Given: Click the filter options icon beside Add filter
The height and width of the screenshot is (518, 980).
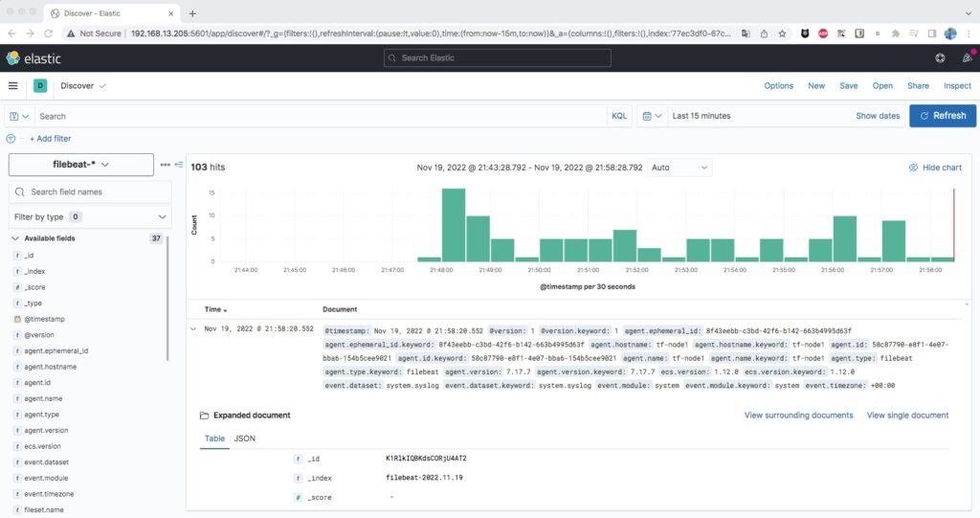Looking at the screenshot, I should tap(11, 139).
